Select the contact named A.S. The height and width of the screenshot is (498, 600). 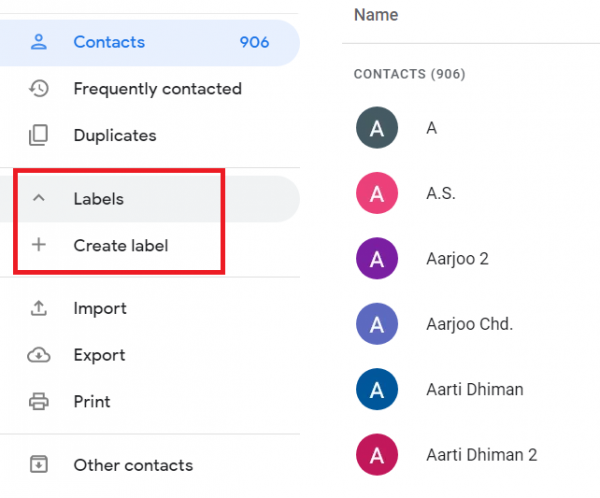(441, 194)
